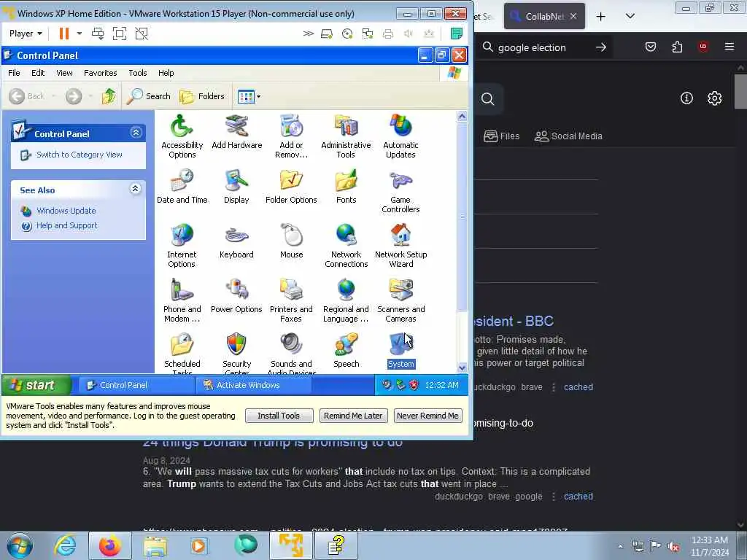Click the Never Remind Me button
Viewport: 747px width, 560px height.
427,416
